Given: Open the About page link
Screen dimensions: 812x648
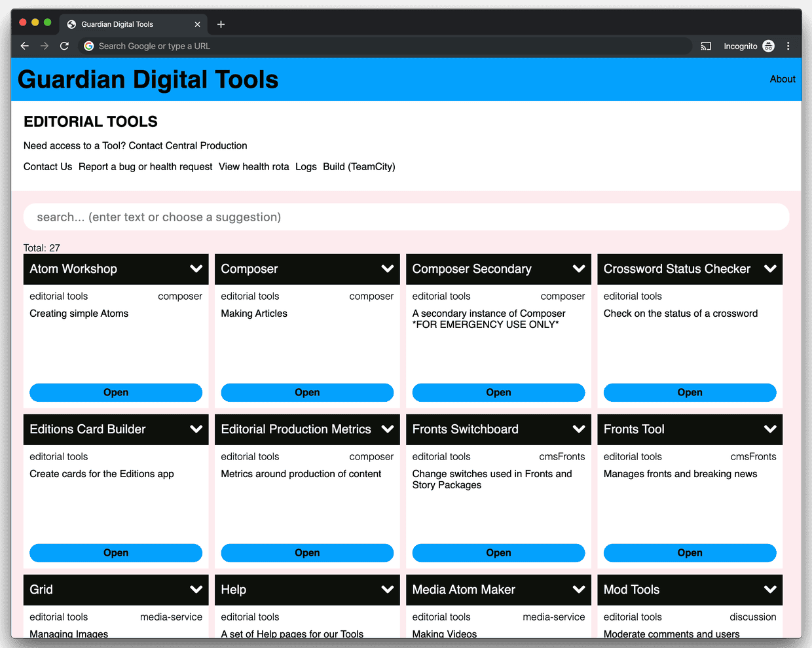Looking at the screenshot, I should 782,79.
